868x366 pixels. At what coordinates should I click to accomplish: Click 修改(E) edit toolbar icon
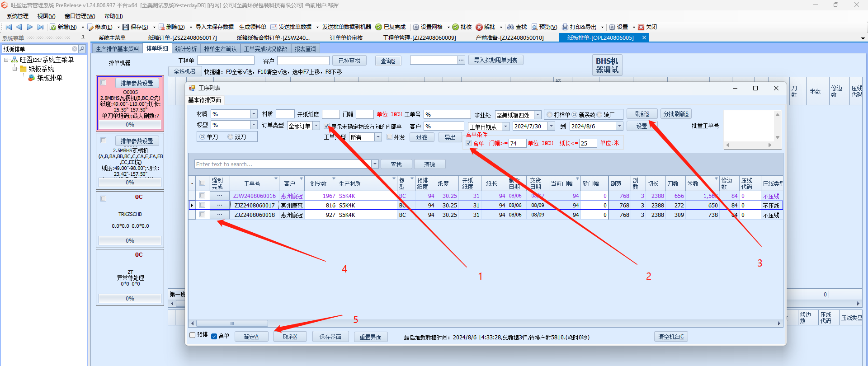(90, 27)
